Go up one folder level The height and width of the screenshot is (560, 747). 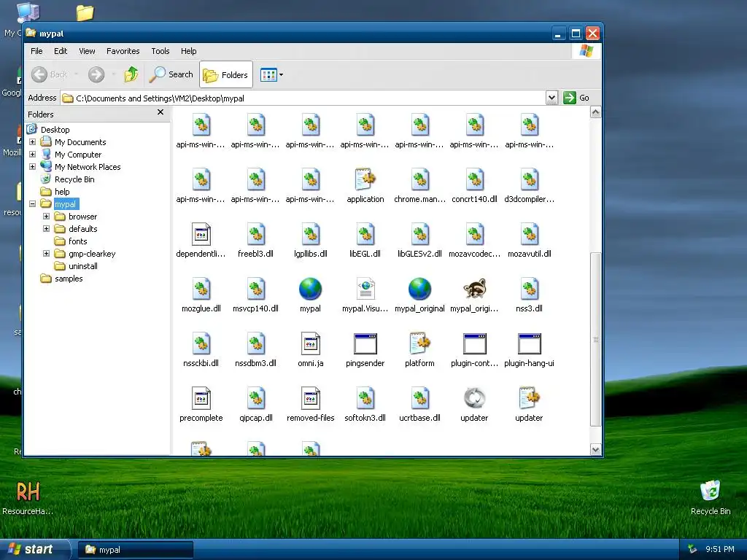[x=131, y=74]
